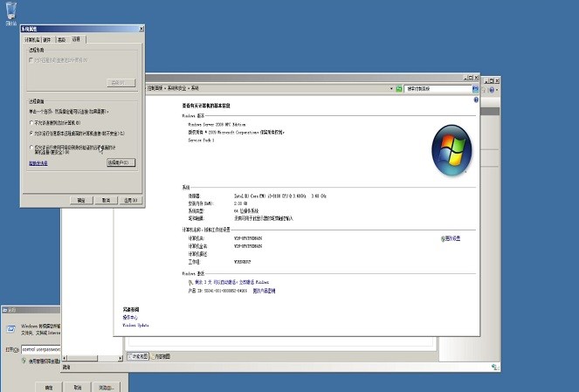Open the dropdown arrow next to rear help icon

click(x=497, y=90)
